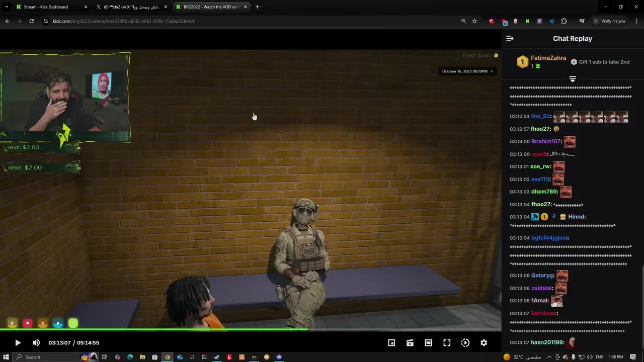This screenshot has height=362, width=644.
Task: Seek on the green video progress bar
Action: (x=251, y=330)
